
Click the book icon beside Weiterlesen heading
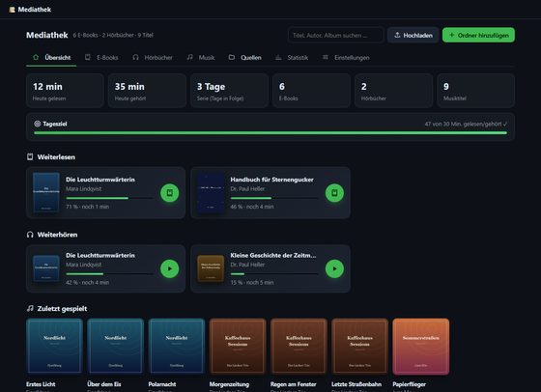30,156
